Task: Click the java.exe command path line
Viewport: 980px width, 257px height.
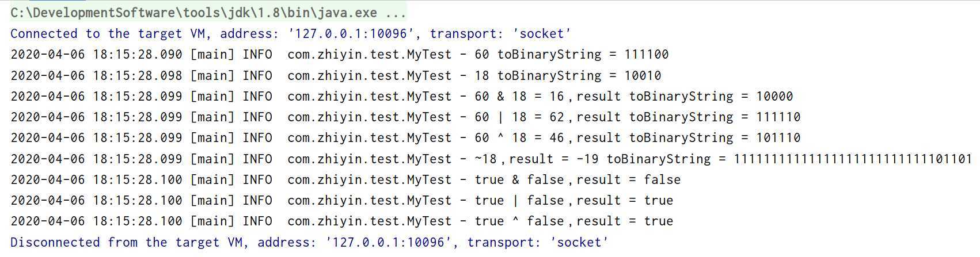Action: (x=208, y=13)
